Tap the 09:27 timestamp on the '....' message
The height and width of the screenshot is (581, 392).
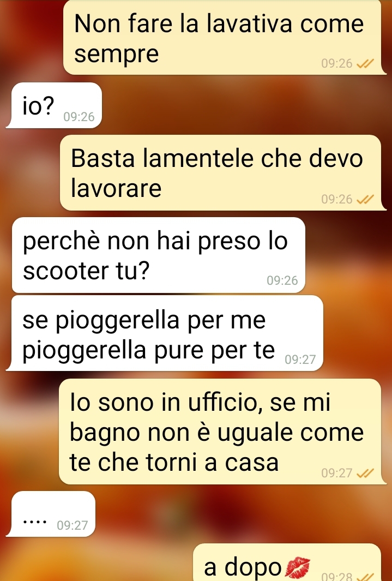click(x=72, y=525)
